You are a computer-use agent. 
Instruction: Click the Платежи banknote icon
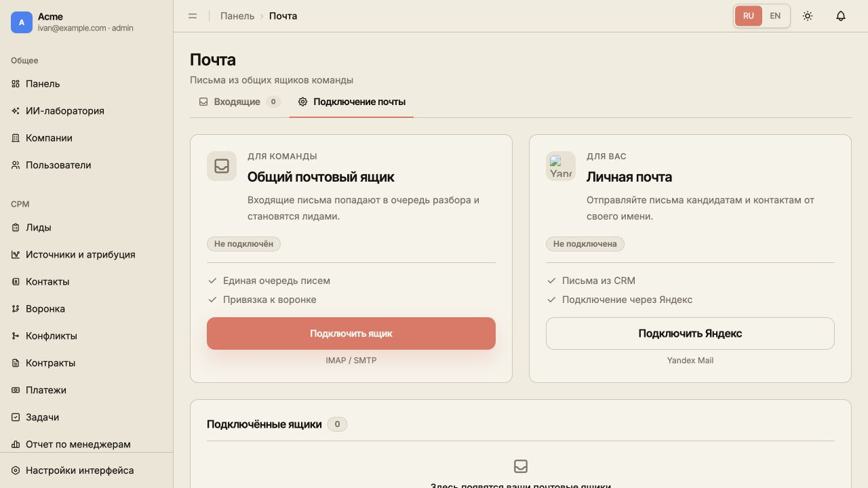click(x=16, y=390)
